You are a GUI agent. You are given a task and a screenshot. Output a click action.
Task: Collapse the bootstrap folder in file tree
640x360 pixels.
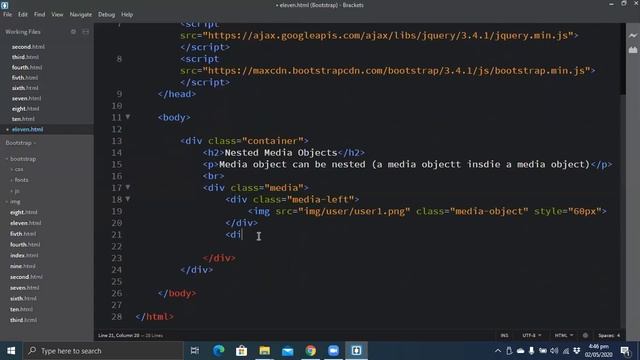(x=7, y=159)
